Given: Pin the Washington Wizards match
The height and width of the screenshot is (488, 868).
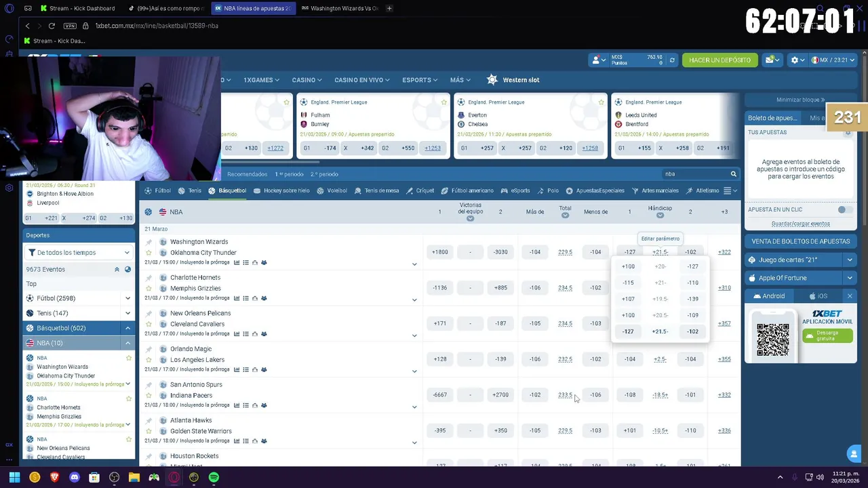Looking at the screenshot, I should (149, 242).
